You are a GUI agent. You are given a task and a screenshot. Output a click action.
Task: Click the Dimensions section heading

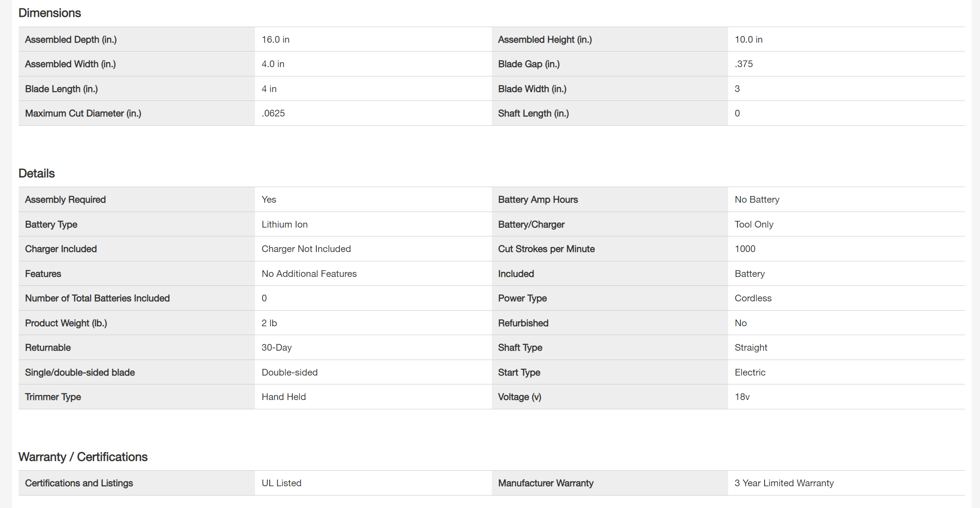pyautogui.click(x=49, y=13)
